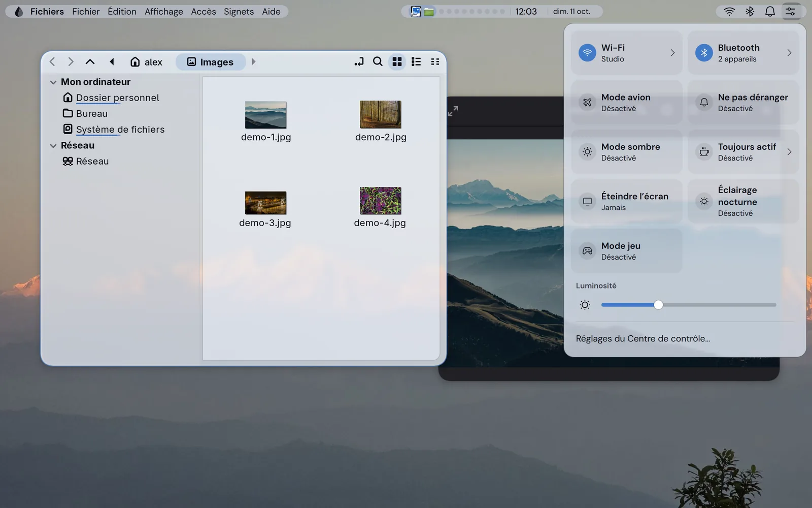Expand Wi-Fi network list chevron
812x508 pixels.
672,53
